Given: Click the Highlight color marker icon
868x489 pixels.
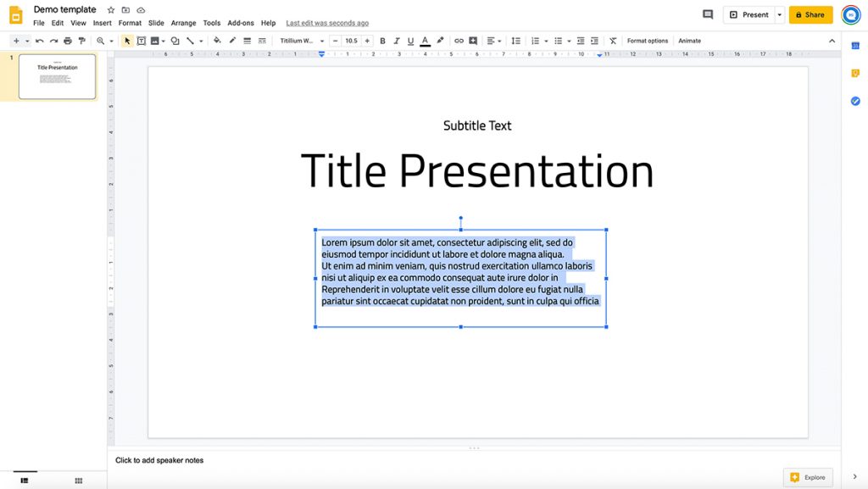Looking at the screenshot, I should coord(440,41).
